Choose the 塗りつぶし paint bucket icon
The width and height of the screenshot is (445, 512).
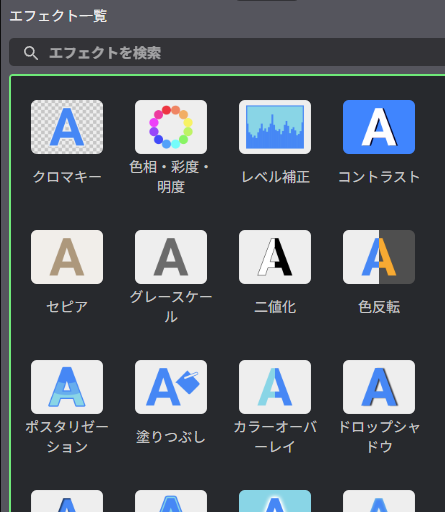[x=171, y=387]
